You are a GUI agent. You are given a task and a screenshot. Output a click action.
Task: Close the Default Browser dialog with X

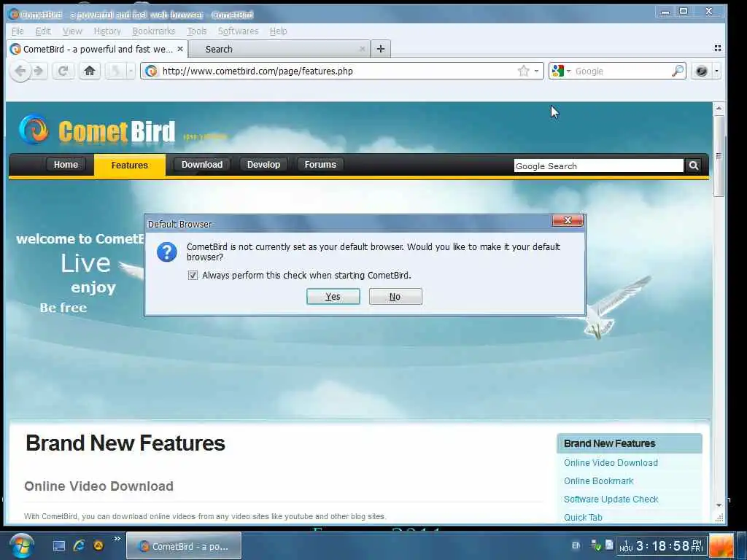568,220
